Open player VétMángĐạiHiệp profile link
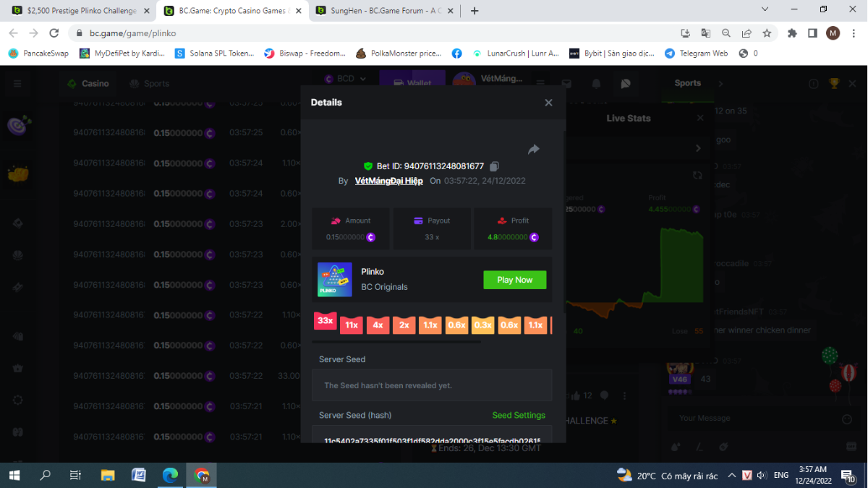Screen dimensions: 868x488 (x=388, y=181)
